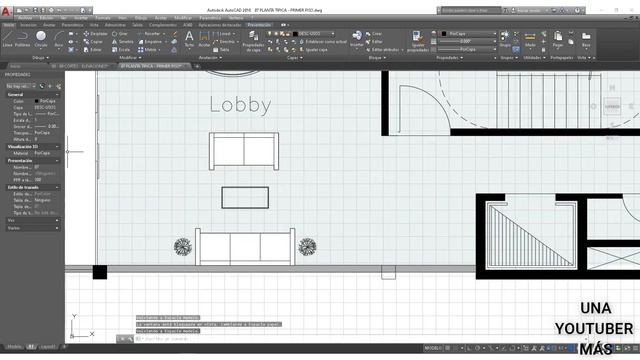Open the selection dropdown in Propiedades palette
This screenshot has height=360, width=640.
pos(21,86)
